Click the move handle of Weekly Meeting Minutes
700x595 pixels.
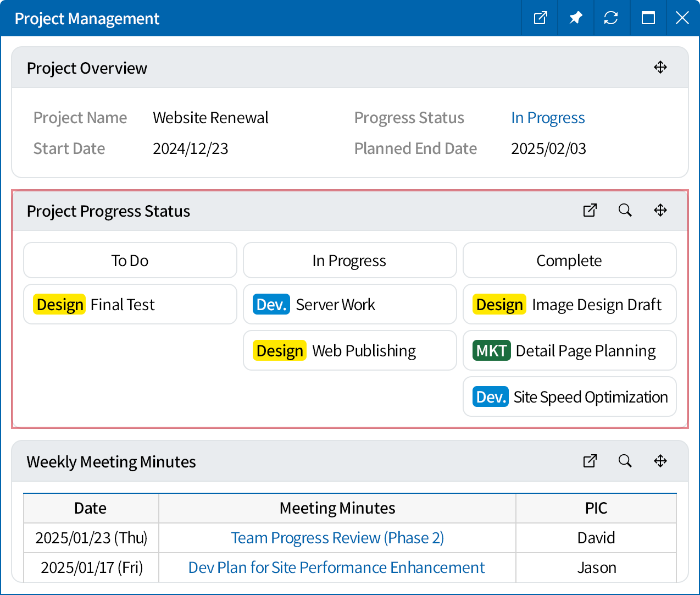(x=660, y=461)
